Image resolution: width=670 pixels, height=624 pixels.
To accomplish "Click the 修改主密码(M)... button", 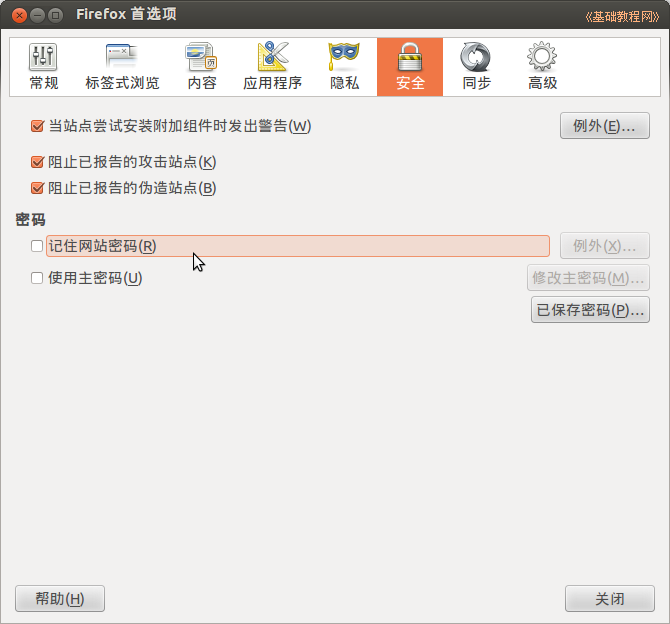I will [588, 278].
